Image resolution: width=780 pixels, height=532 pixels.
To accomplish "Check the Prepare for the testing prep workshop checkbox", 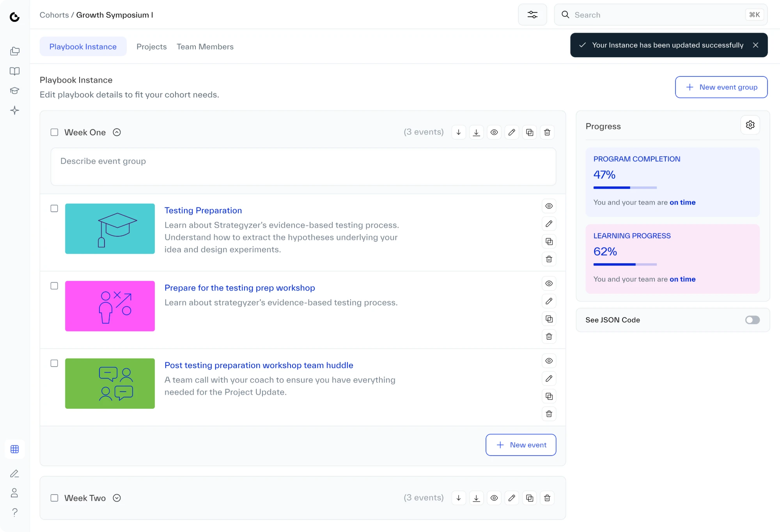I will (x=54, y=286).
